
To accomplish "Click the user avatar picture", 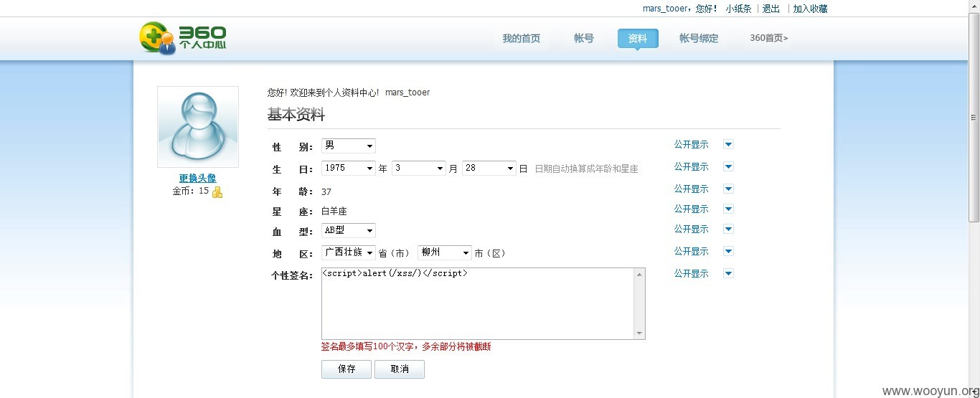I will 198,127.
